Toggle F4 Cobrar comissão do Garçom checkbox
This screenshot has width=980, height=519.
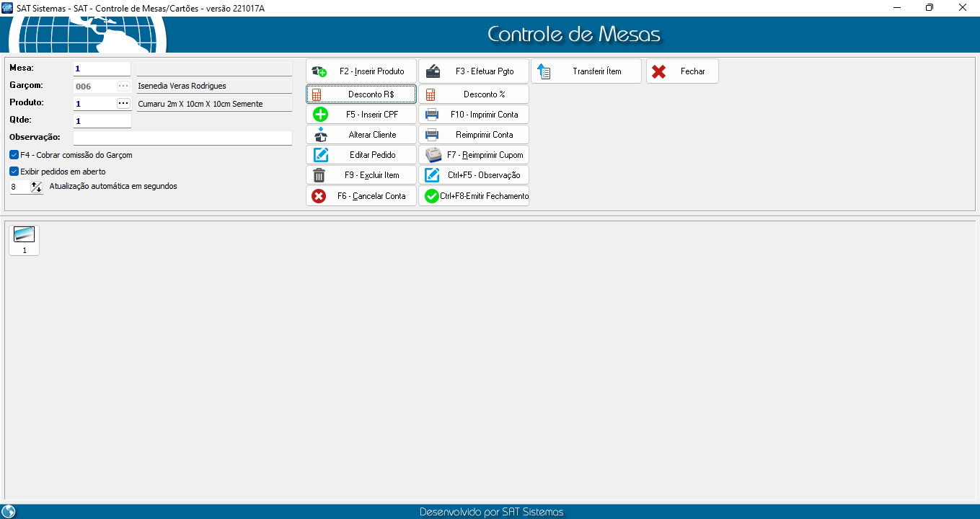tap(14, 155)
